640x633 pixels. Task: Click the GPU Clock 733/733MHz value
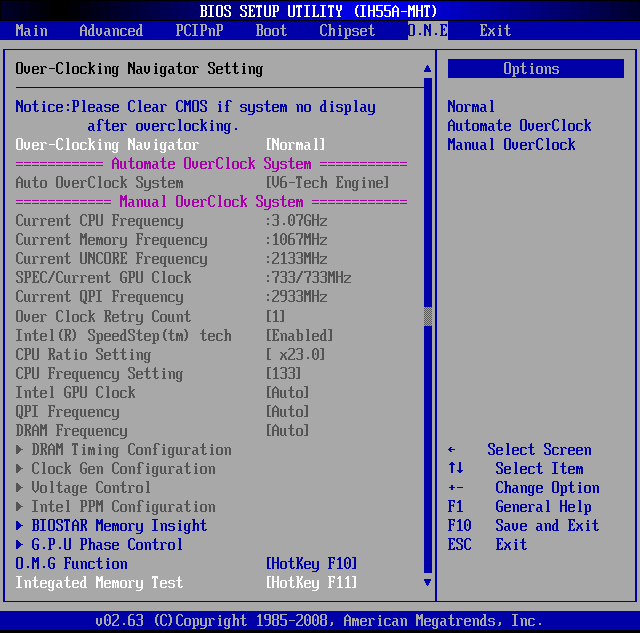click(308, 278)
